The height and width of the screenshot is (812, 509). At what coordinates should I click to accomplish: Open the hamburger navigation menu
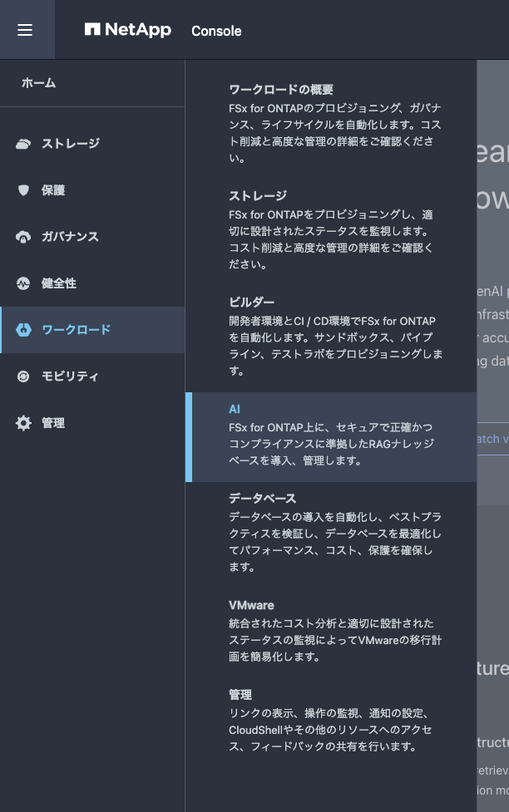(x=25, y=30)
